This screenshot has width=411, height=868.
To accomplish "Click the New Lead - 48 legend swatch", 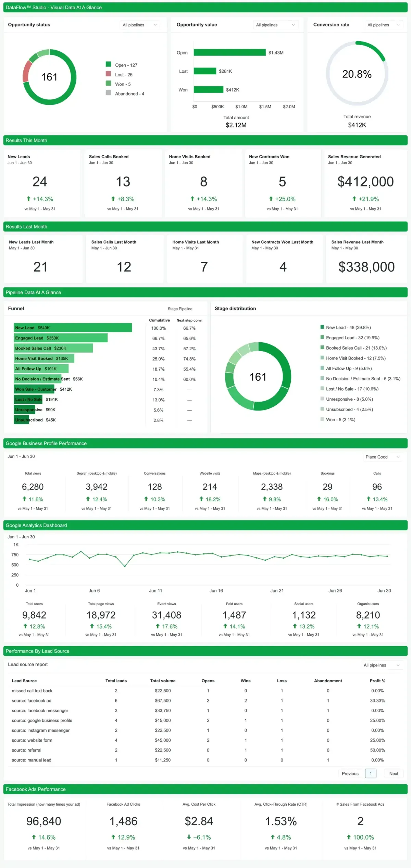I will 322,327.
